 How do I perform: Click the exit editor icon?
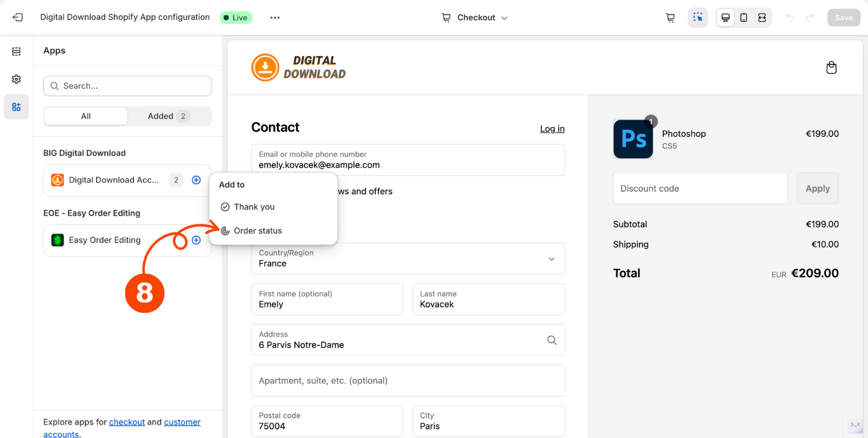point(18,18)
